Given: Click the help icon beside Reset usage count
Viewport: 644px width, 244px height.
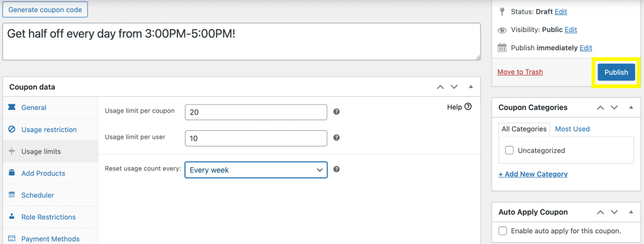Looking at the screenshot, I should 336,169.
